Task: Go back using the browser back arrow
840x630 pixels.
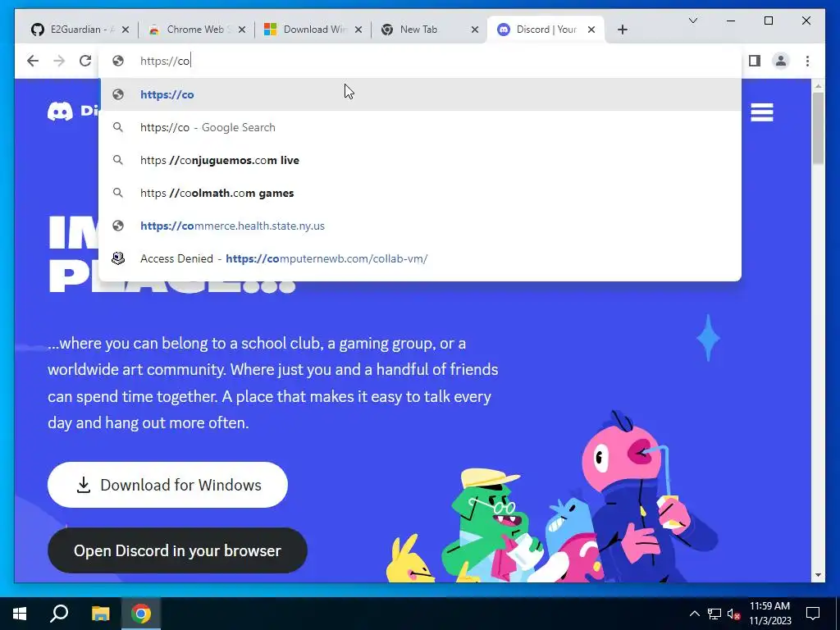Action: click(33, 61)
